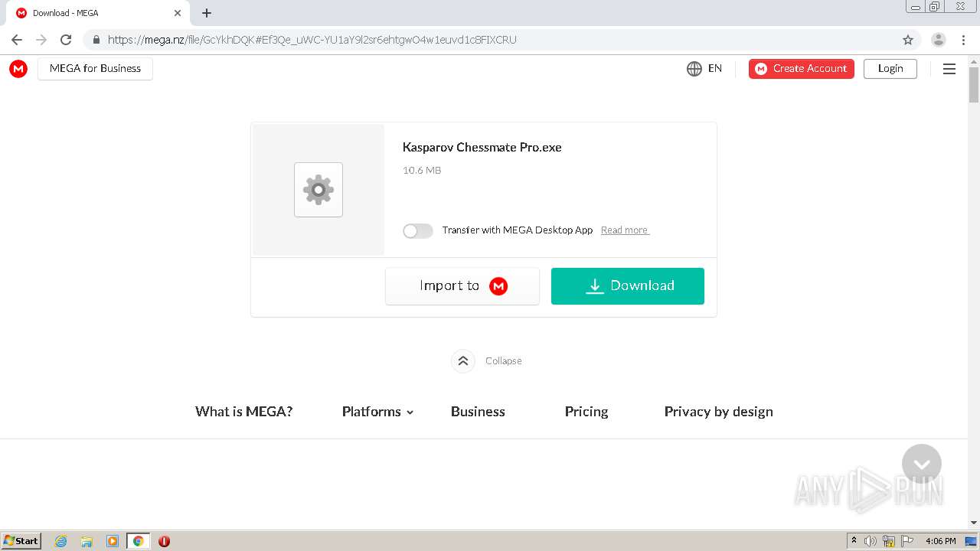Image resolution: width=980 pixels, height=551 pixels.
Task: Click the address bar URL
Action: tap(312, 40)
